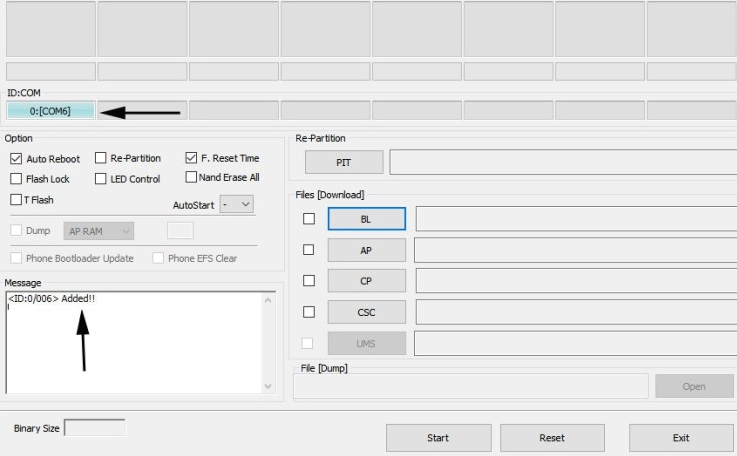Click the 0:[COM6] port indicator
Viewport: 737px width, 456px height.
pos(50,111)
